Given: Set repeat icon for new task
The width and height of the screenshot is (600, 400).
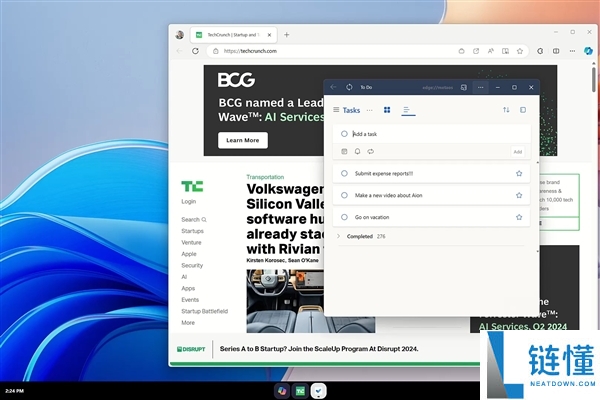Looking at the screenshot, I should (x=371, y=152).
